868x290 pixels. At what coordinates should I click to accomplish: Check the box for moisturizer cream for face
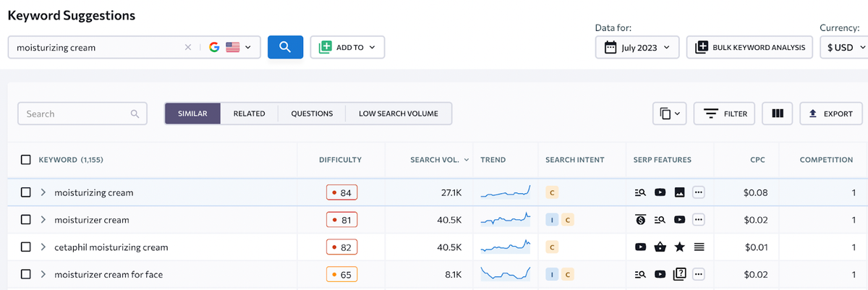pos(26,274)
